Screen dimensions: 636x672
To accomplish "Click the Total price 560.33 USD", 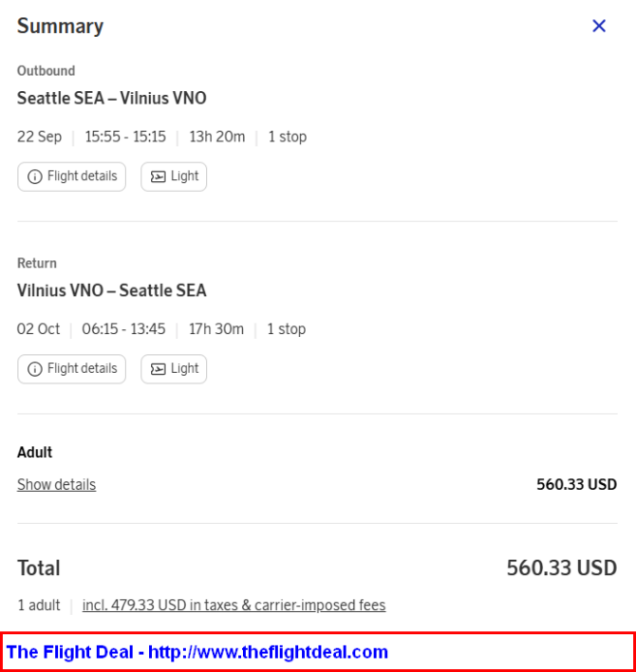I will pos(561,569).
